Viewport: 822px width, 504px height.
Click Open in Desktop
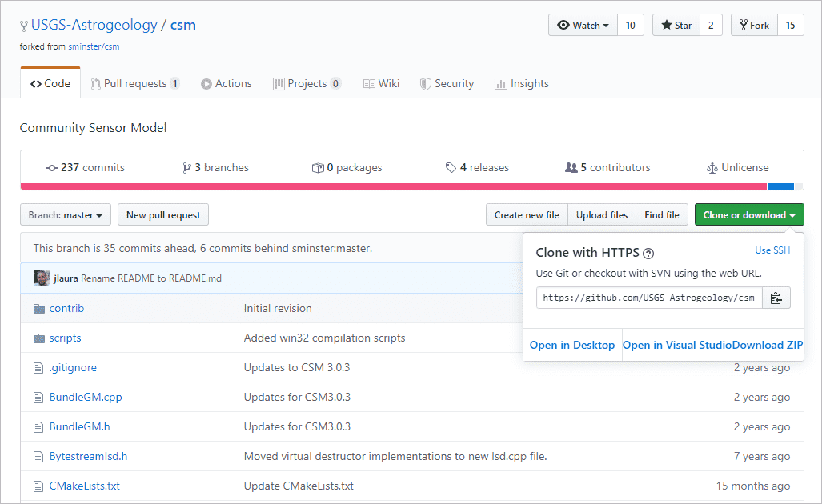click(x=572, y=346)
